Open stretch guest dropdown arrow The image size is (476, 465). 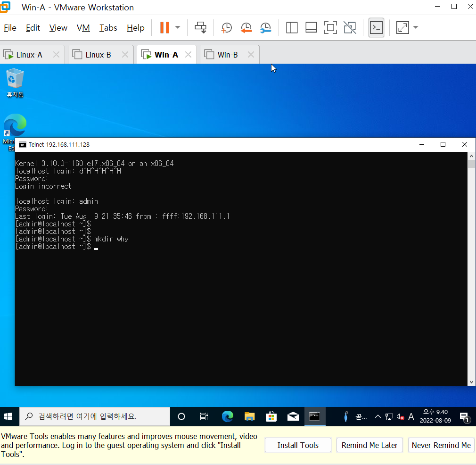[x=416, y=28]
